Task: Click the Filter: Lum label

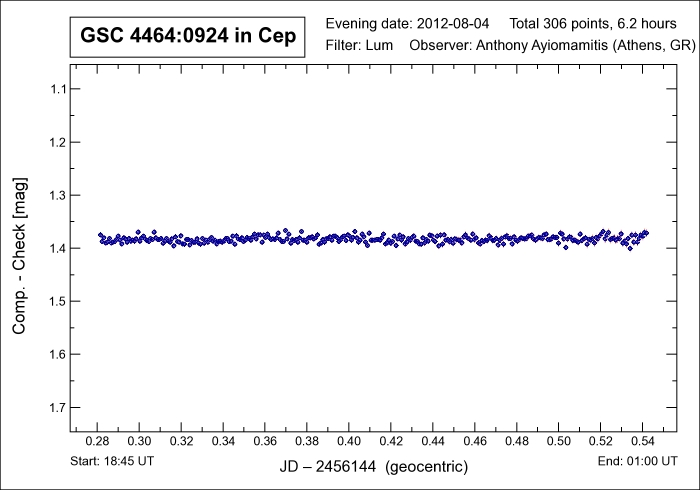Action: (358, 46)
